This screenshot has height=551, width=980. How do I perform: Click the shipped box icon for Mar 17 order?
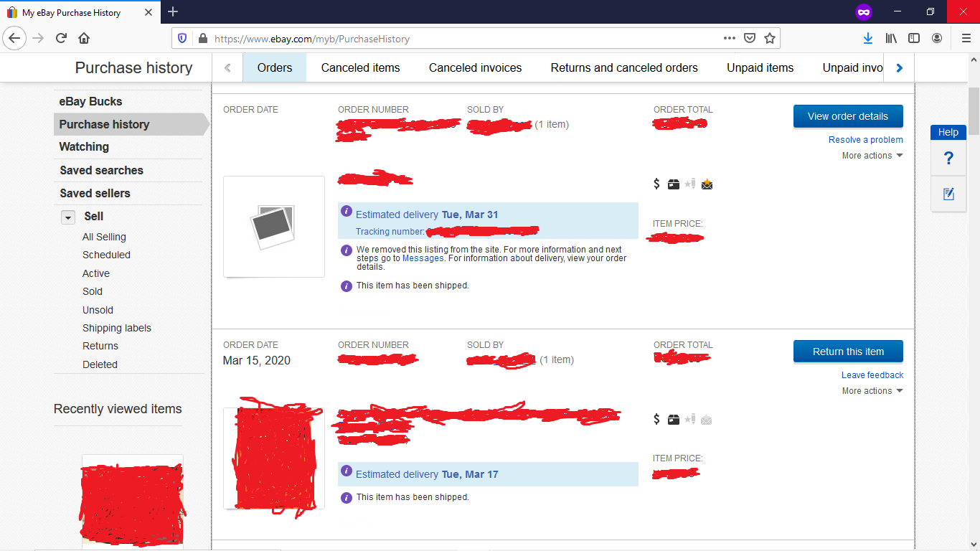[x=673, y=420]
